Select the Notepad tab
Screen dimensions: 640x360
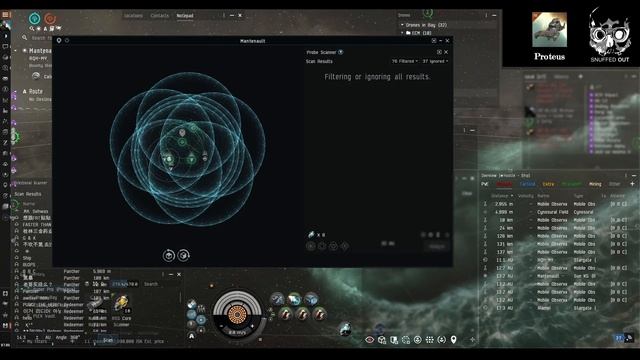point(185,16)
